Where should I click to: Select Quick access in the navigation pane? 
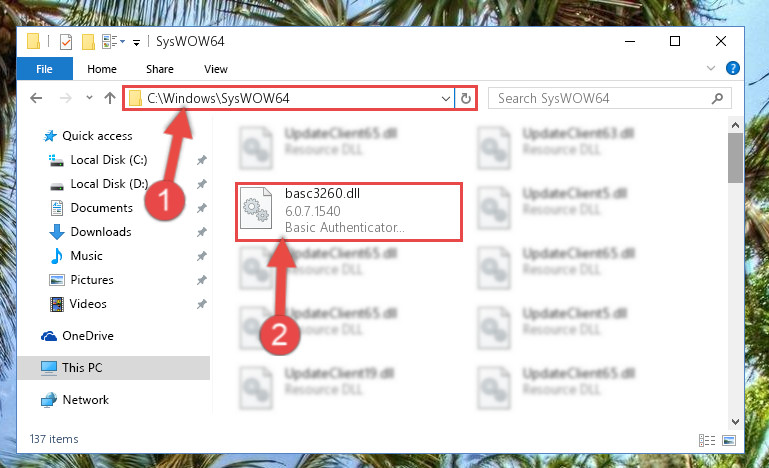97,136
